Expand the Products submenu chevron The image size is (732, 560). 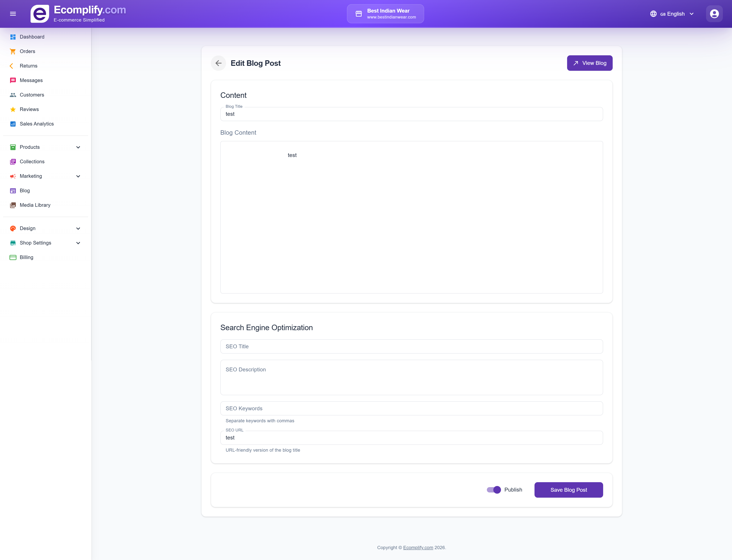pyautogui.click(x=78, y=147)
